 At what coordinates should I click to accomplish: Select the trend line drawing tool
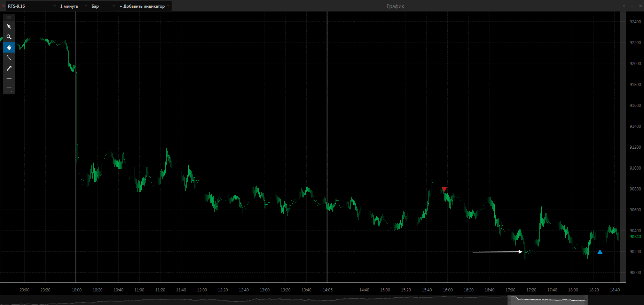click(x=9, y=58)
